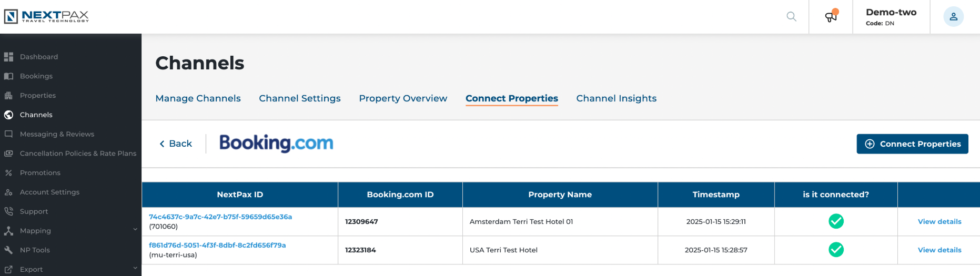The width and height of the screenshot is (980, 276).
Task: Click connected checkmark for USA Terri Test Hotel
Action: pyautogui.click(x=836, y=250)
